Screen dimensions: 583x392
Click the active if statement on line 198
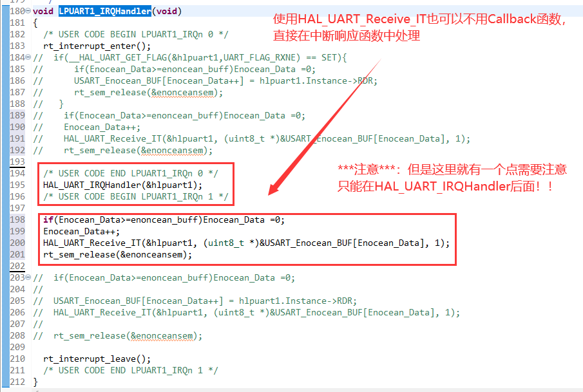[164, 220]
